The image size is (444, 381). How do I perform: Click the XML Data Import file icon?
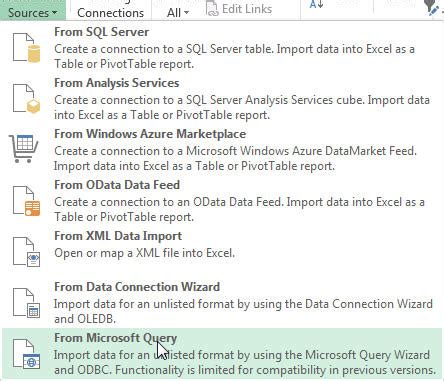[x=26, y=252]
